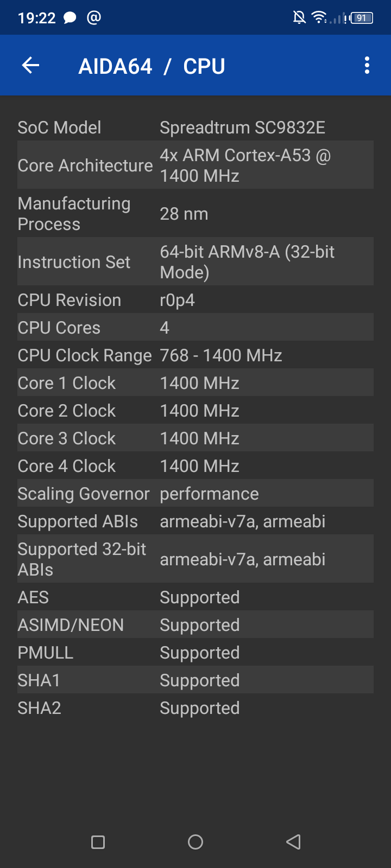Tap the Core Architecture entry
Viewport: 391px width, 868px height.
click(x=195, y=165)
